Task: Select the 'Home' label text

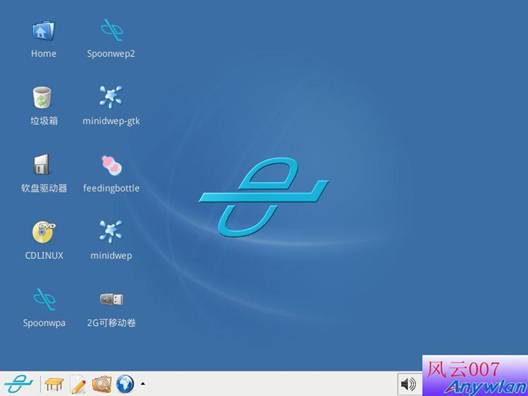Action: 43,54
